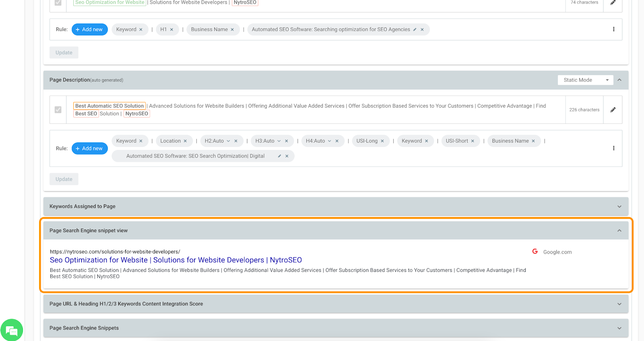Viewport: 644px width, 341px height.
Task: Edit the page description text with pencil icon
Action: pos(613,110)
